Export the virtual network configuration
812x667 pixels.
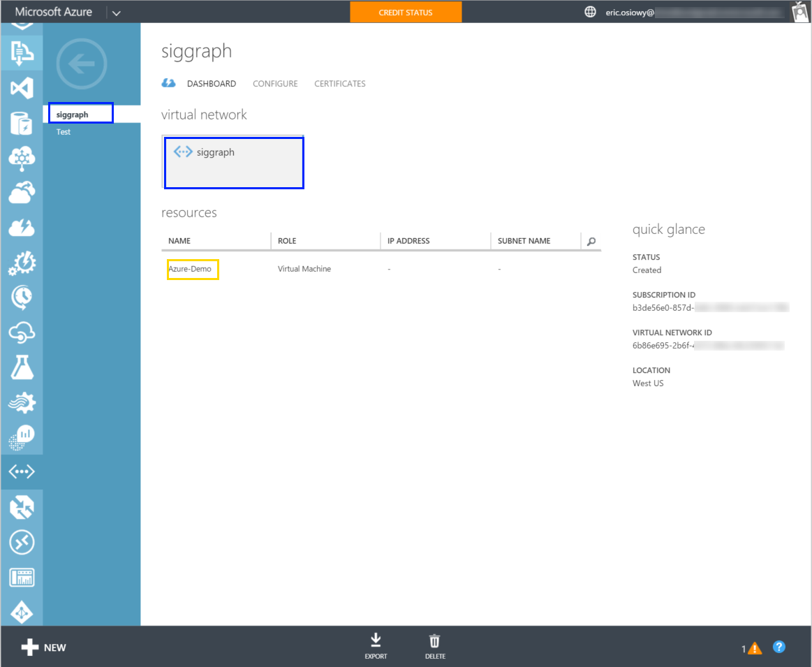pyautogui.click(x=376, y=646)
